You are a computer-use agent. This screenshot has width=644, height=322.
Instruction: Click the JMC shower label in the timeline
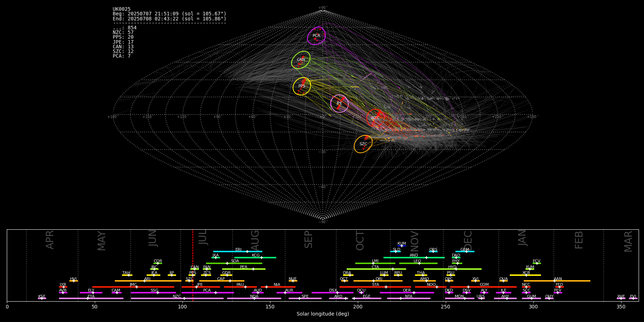133,285
